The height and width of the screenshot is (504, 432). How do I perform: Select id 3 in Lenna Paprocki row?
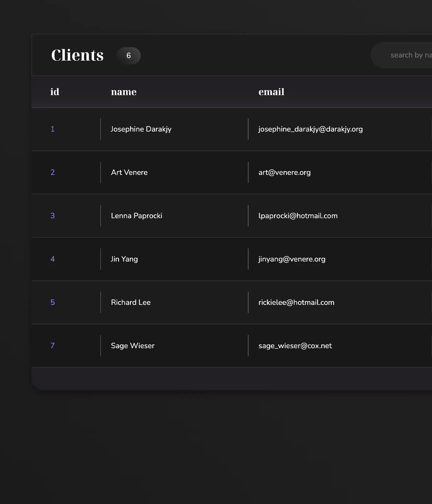tap(53, 216)
